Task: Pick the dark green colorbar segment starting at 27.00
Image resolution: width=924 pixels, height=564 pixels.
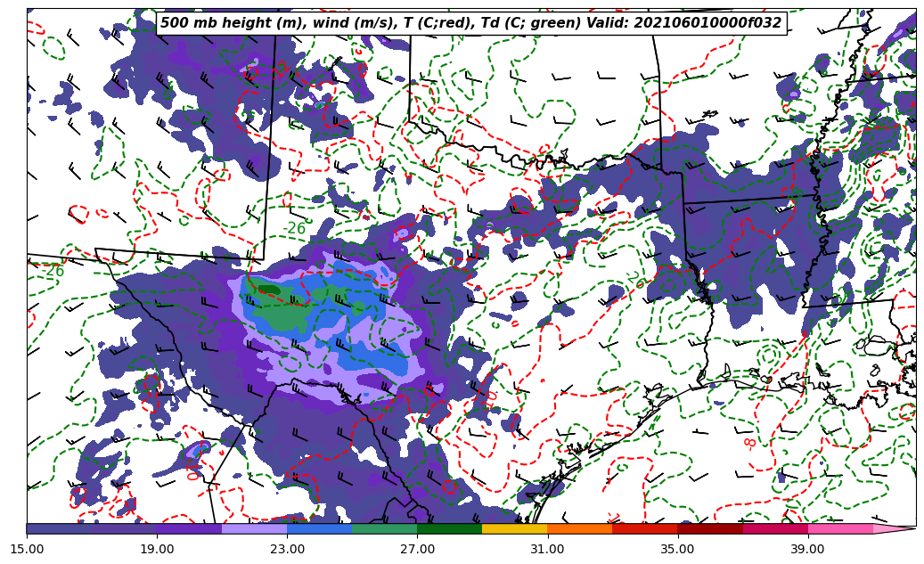Action: tap(450, 528)
